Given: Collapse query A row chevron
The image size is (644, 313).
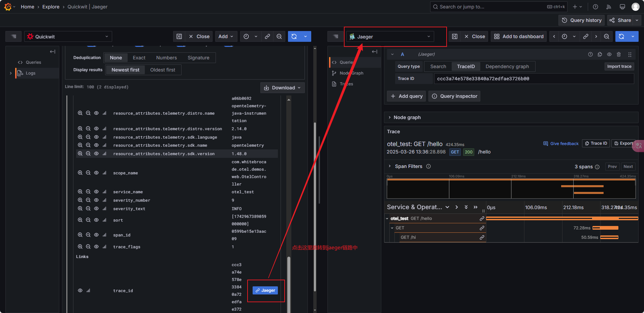Looking at the screenshot, I should [x=392, y=54].
